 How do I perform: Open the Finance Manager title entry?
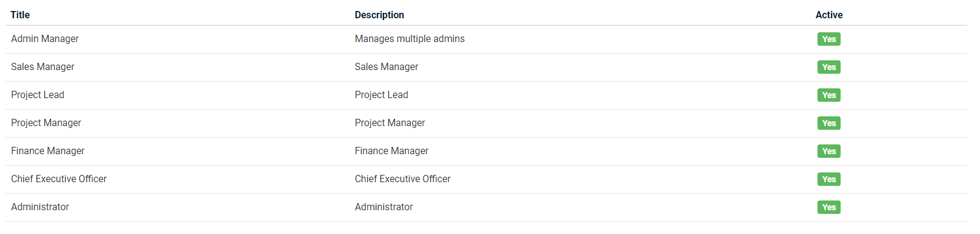tap(48, 151)
